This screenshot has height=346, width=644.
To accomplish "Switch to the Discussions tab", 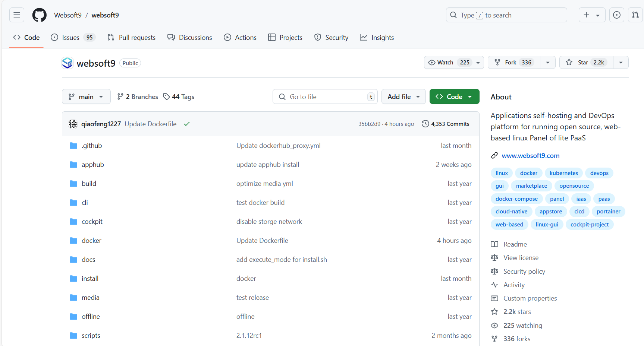I will coord(190,38).
